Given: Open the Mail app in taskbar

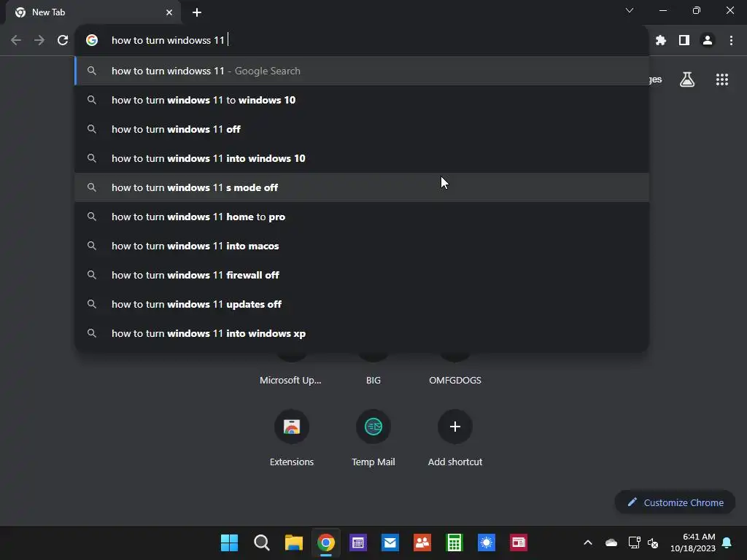Looking at the screenshot, I should [390, 542].
